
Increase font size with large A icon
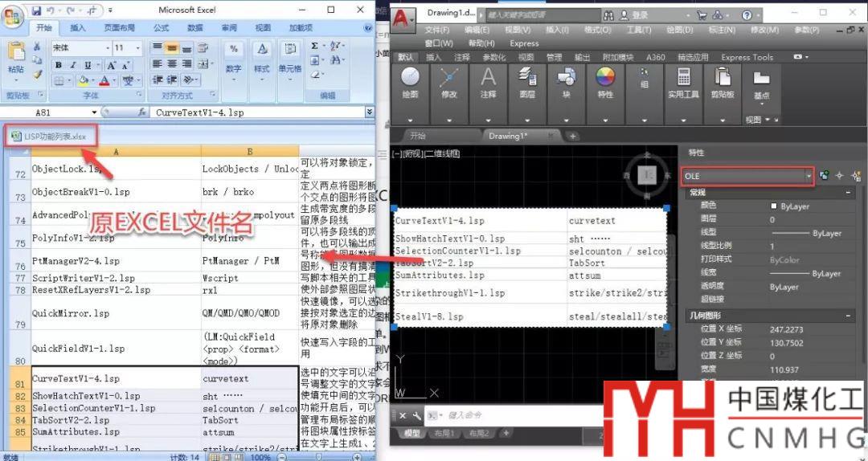[111, 65]
